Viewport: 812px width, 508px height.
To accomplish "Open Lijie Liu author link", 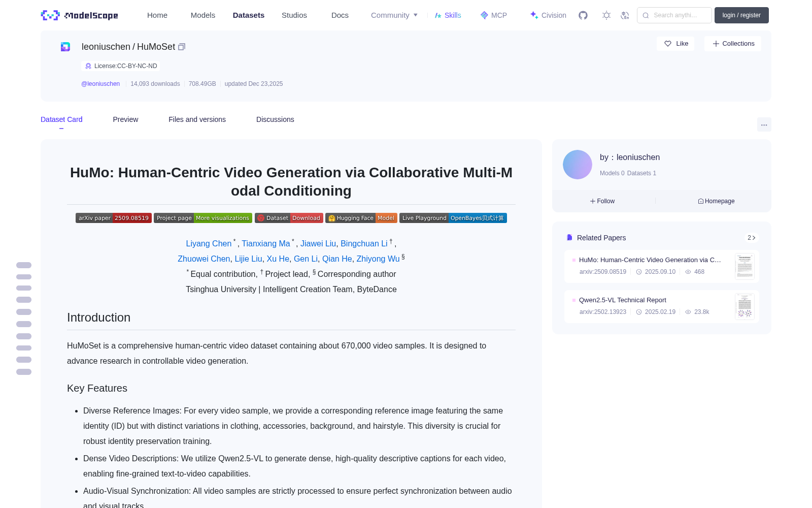I will 248,259.
